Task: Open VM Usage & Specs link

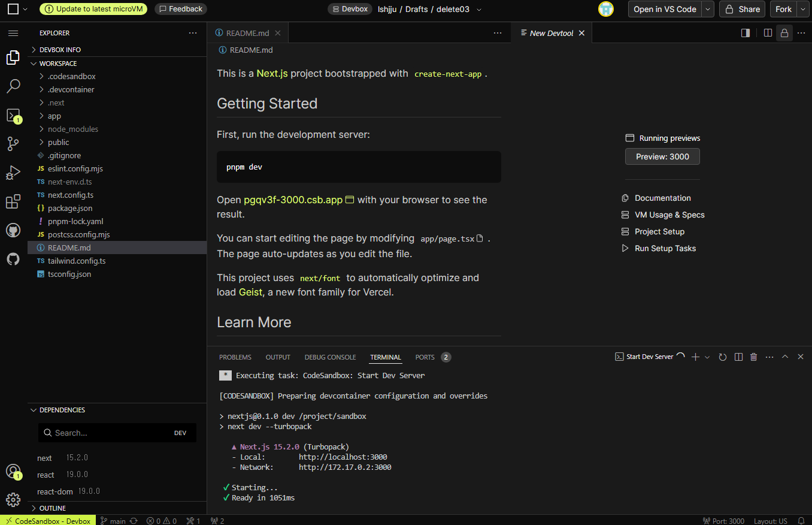Action: [663, 215]
